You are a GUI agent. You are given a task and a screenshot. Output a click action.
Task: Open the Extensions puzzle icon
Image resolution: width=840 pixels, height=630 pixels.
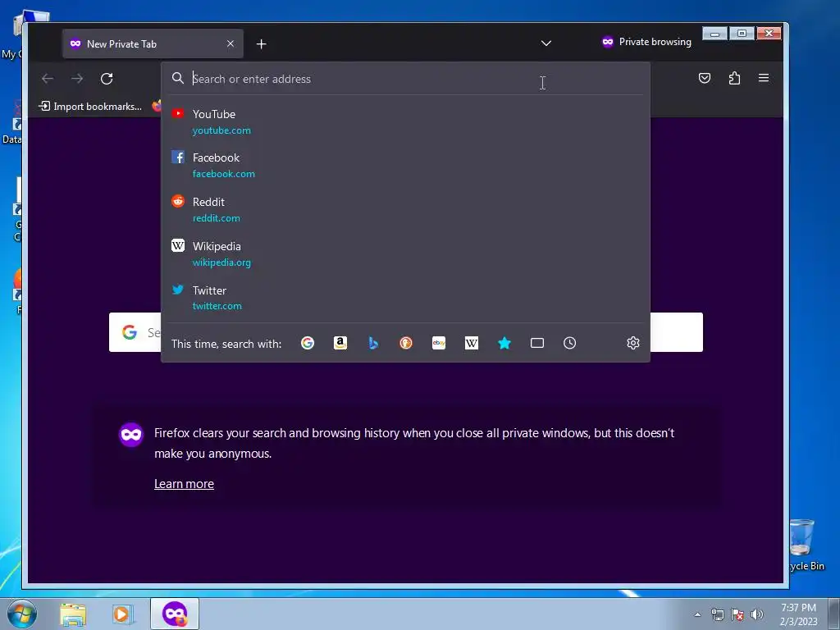734,78
